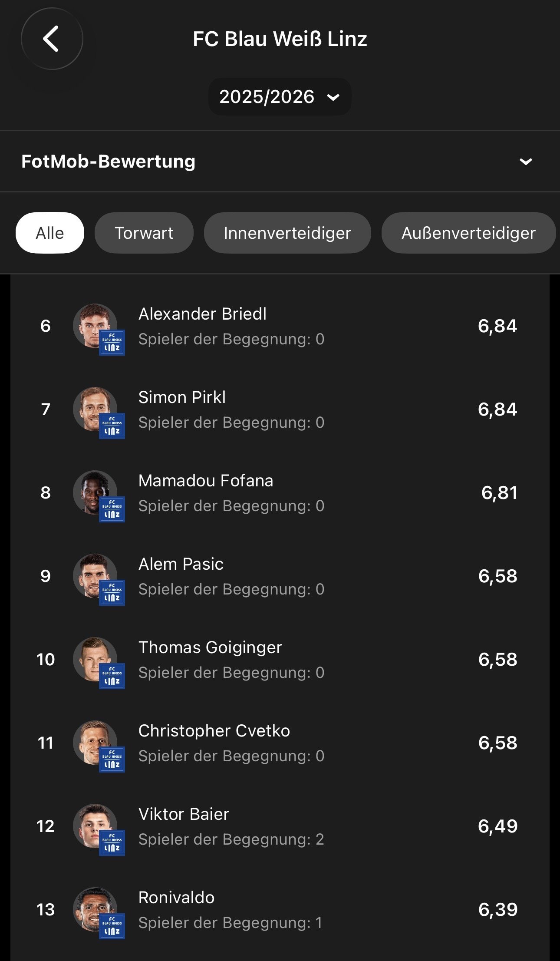Tap Simon Pirkl's avatar icon

click(x=95, y=409)
